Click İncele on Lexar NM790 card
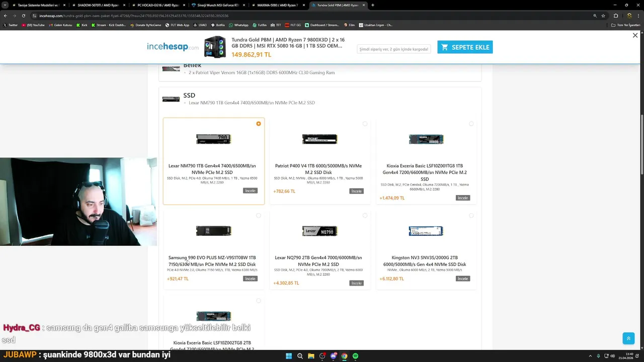The image size is (644, 362). point(251,191)
